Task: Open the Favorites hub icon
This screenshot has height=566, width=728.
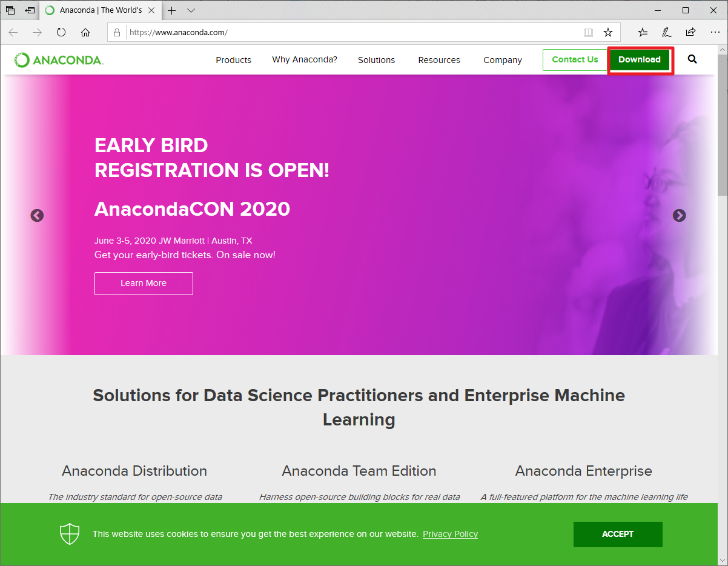Action: click(643, 32)
